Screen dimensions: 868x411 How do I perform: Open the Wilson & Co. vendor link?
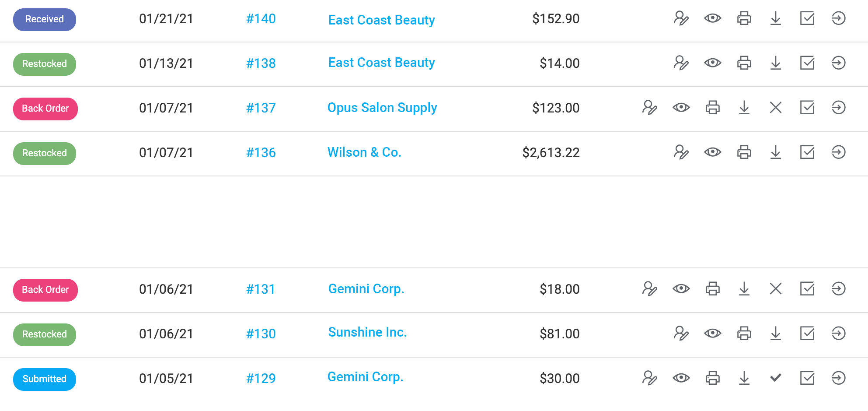click(364, 152)
